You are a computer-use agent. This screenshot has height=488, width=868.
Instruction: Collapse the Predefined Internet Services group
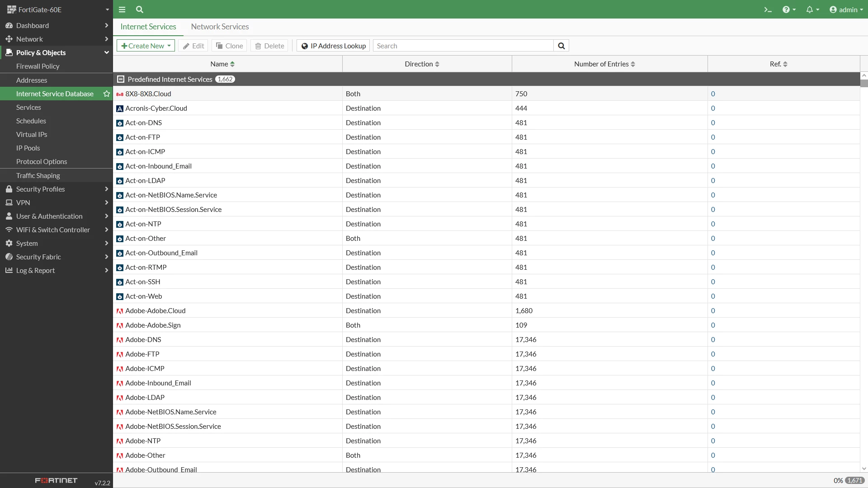tap(121, 79)
